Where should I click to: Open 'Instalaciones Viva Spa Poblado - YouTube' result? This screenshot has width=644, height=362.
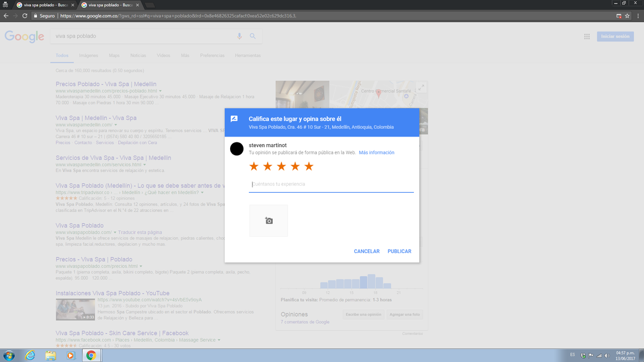112,293
